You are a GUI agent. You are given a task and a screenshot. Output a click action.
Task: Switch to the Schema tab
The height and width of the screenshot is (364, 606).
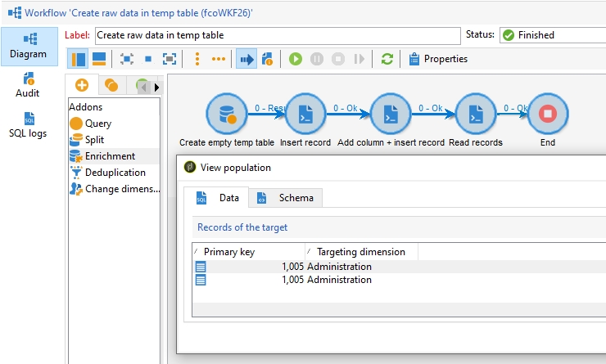point(291,198)
